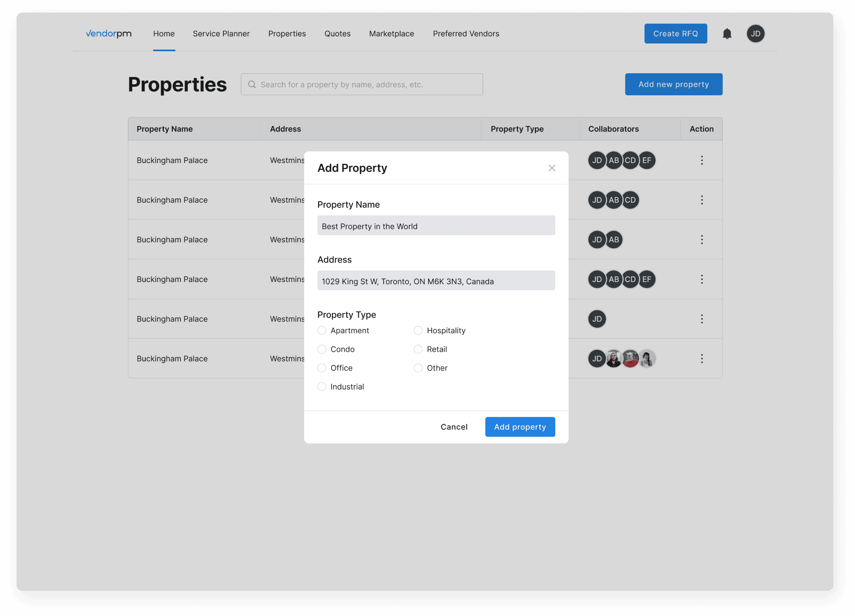Cancel the Add Property dialog

pos(454,427)
